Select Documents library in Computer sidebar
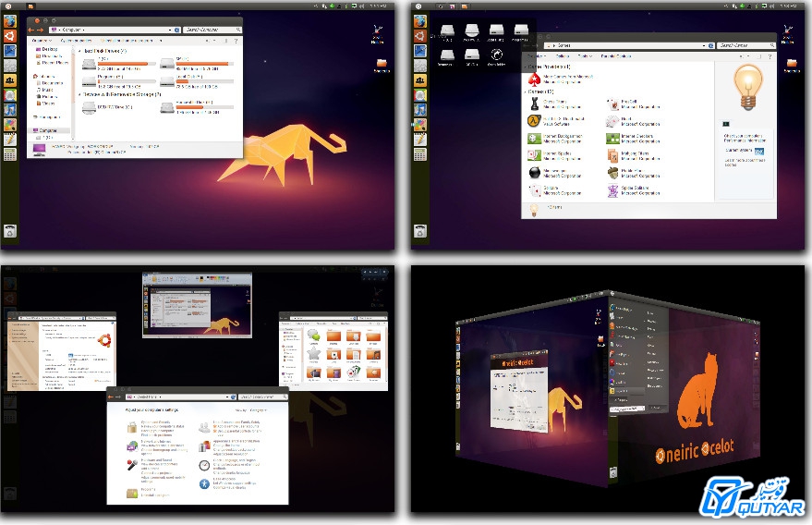The height and width of the screenshot is (525, 812). coord(49,83)
